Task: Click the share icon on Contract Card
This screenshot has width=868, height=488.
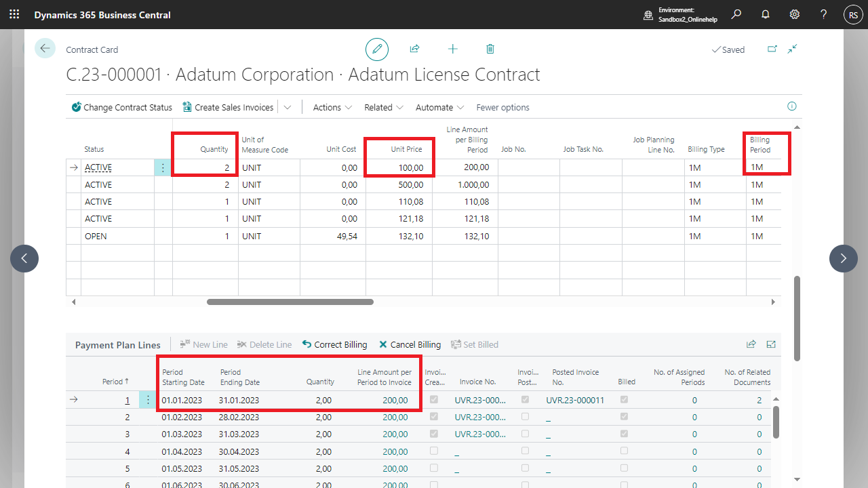Action: tap(414, 49)
